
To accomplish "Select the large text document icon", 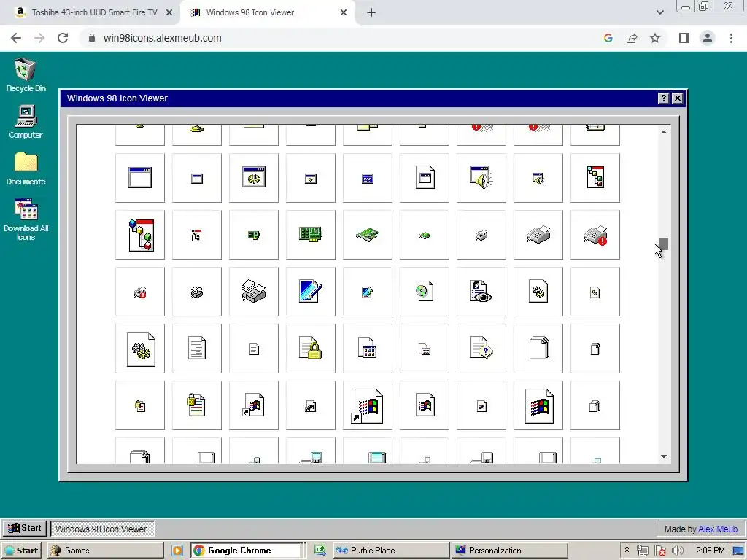I will 197,349.
